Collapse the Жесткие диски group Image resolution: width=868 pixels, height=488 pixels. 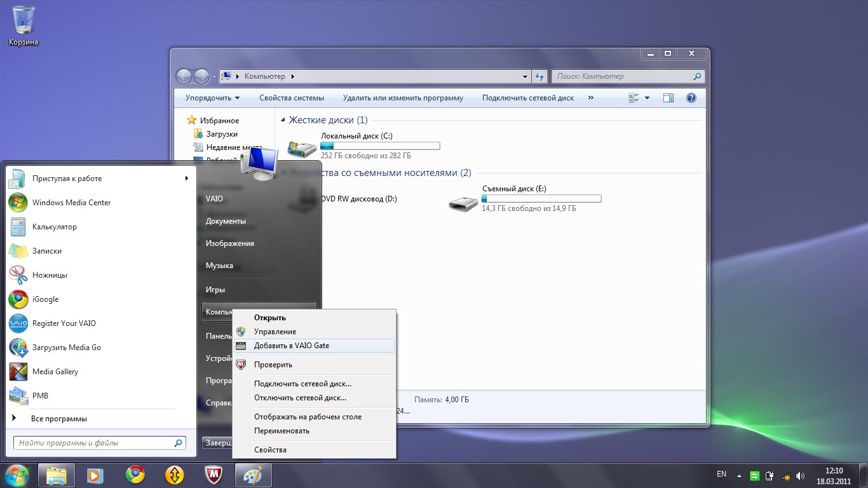[x=283, y=120]
